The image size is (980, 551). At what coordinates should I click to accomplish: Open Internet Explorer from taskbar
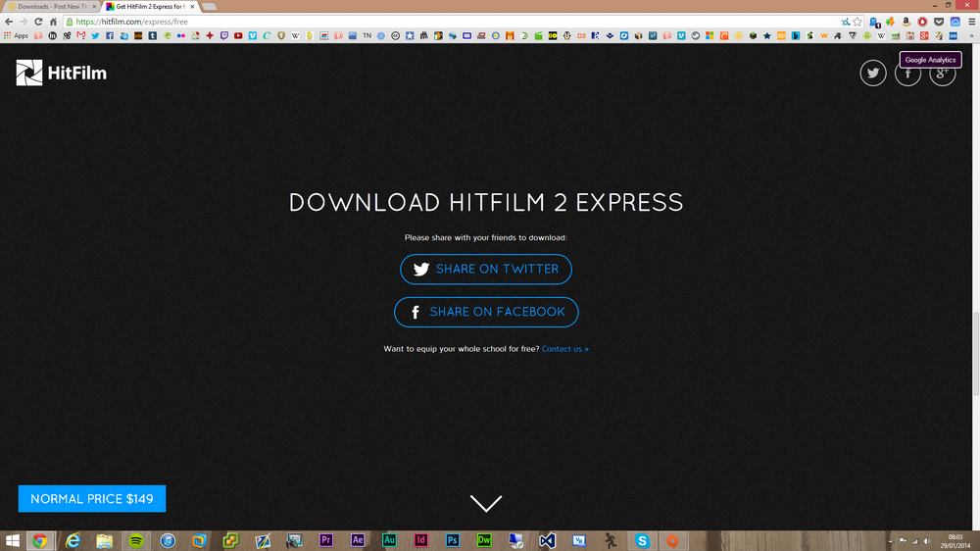click(x=73, y=540)
